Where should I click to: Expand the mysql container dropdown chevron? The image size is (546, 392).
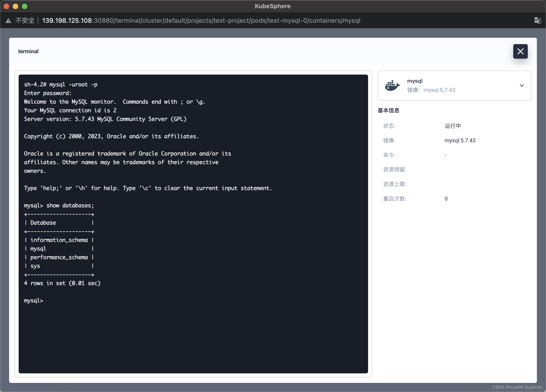click(x=521, y=86)
